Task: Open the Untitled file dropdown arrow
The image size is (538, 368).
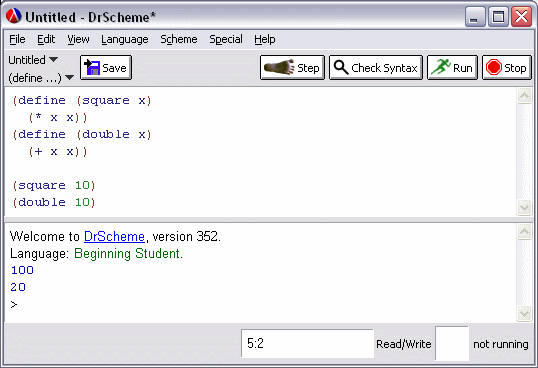Action: (53, 59)
